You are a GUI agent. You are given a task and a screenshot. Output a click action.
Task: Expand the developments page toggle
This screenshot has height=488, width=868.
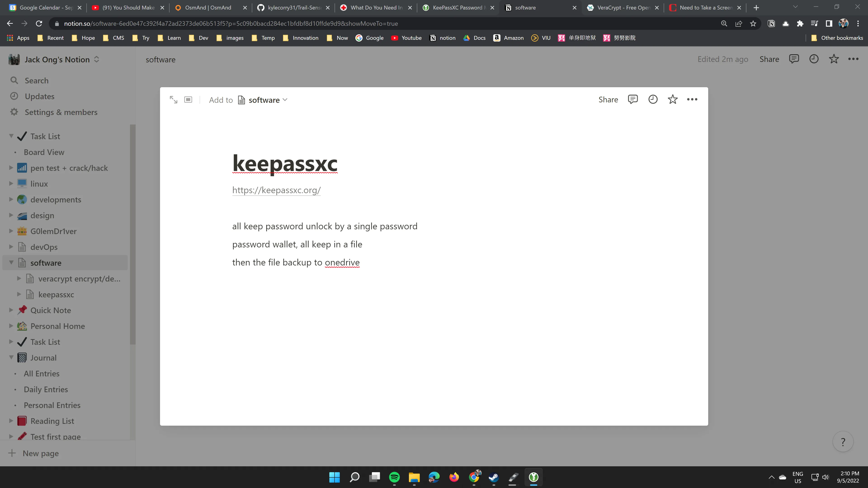[x=11, y=199]
